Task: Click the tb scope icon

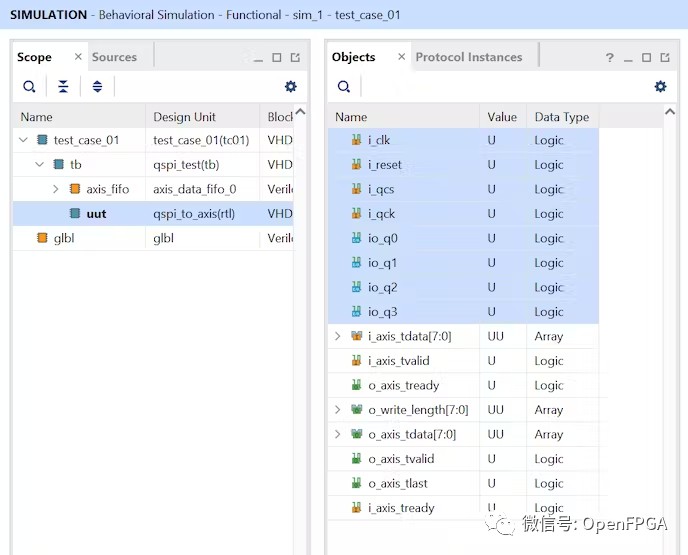Action: [58, 165]
